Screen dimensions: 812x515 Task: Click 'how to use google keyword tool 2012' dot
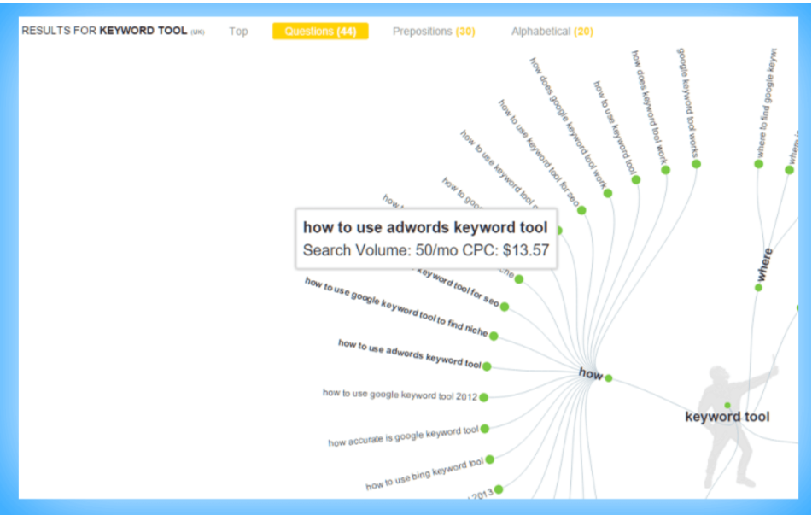pyautogui.click(x=483, y=397)
